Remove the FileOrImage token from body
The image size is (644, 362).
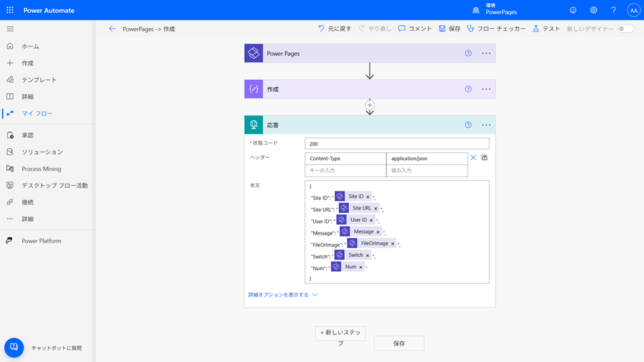[392, 244]
